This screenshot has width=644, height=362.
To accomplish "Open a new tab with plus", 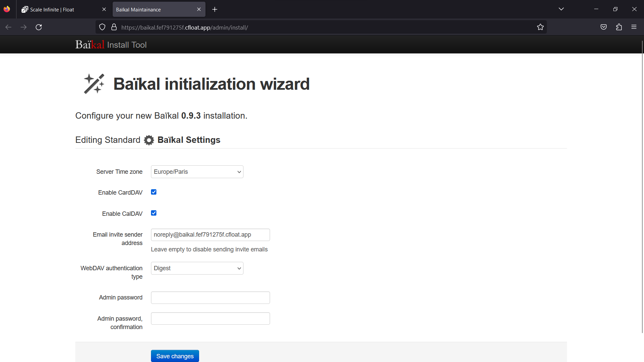I will (x=215, y=9).
